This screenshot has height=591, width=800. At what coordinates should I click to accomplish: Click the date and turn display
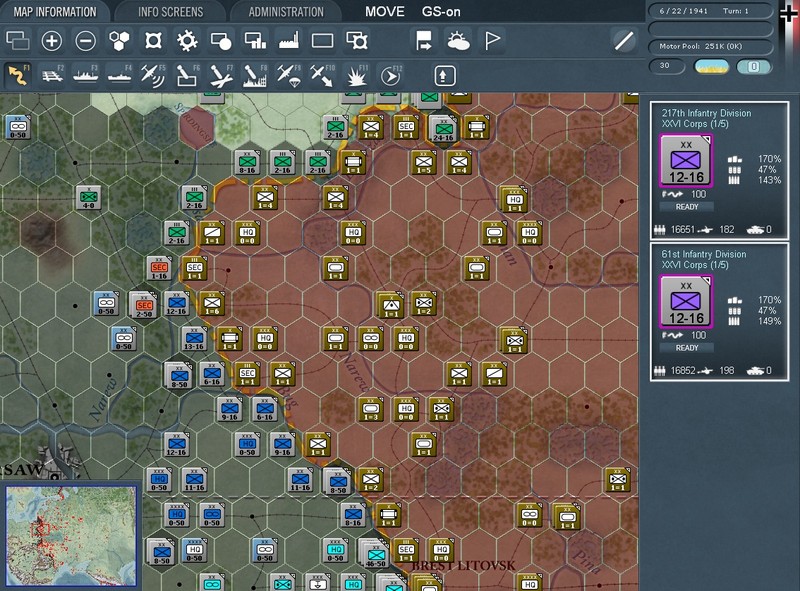[710, 11]
